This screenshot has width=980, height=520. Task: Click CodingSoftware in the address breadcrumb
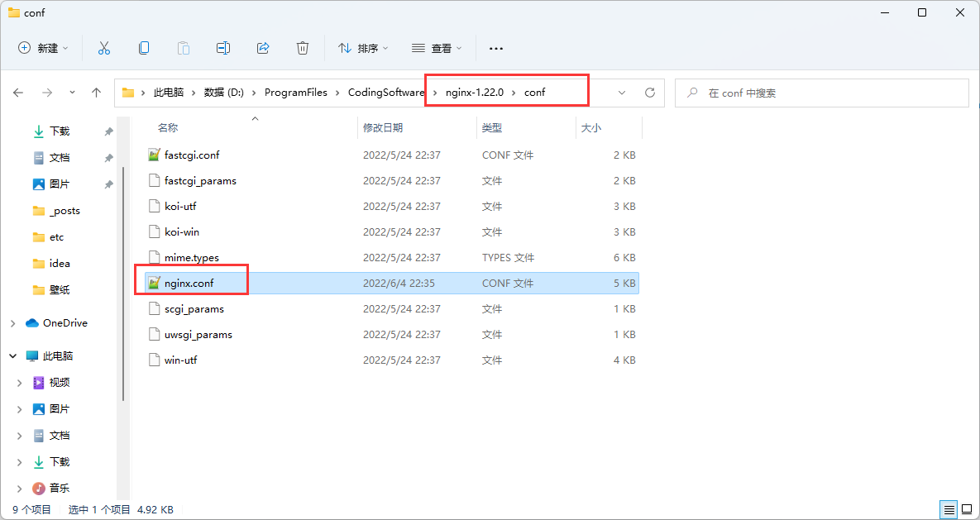coord(385,93)
